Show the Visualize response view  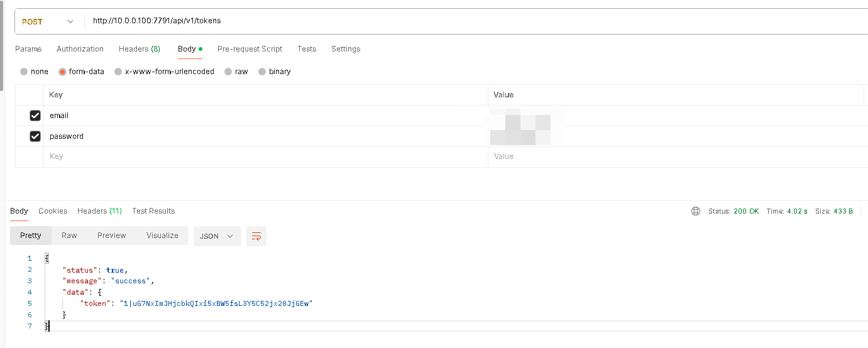click(162, 236)
